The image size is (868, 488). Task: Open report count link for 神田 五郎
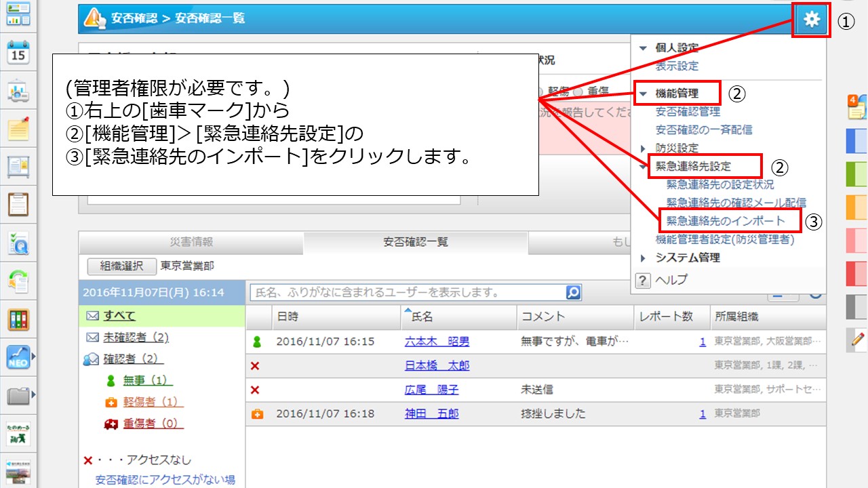703,413
